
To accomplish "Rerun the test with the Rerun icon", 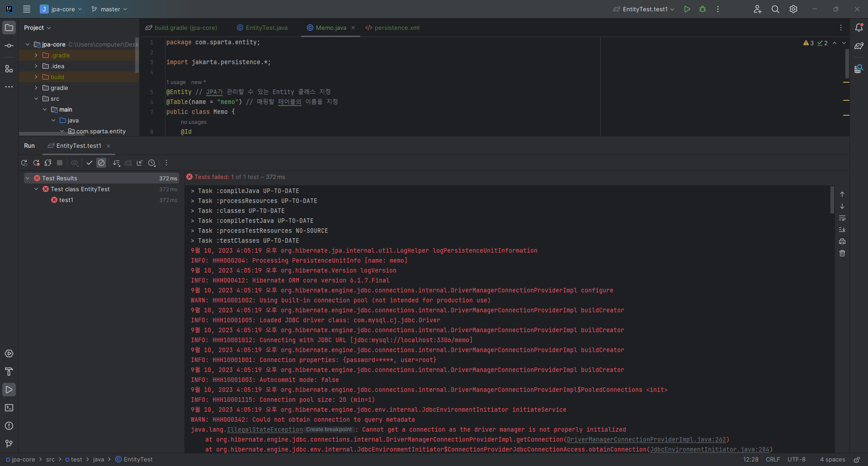I will click(24, 163).
